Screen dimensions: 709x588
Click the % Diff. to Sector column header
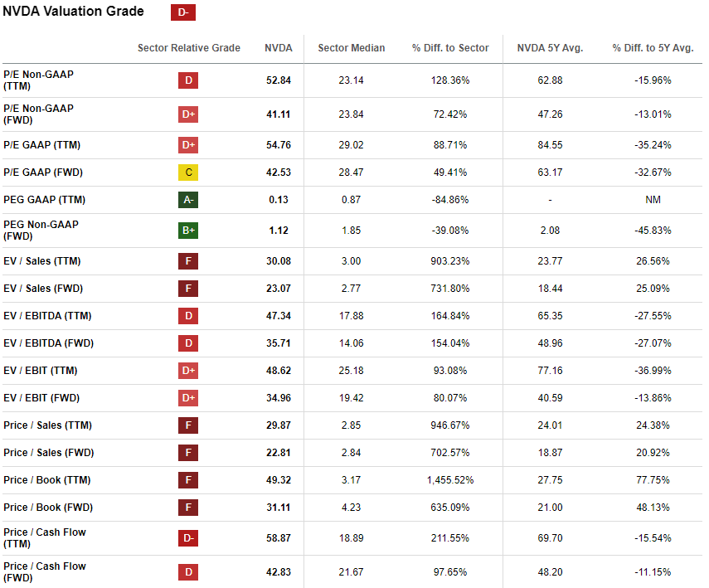[x=450, y=48]
